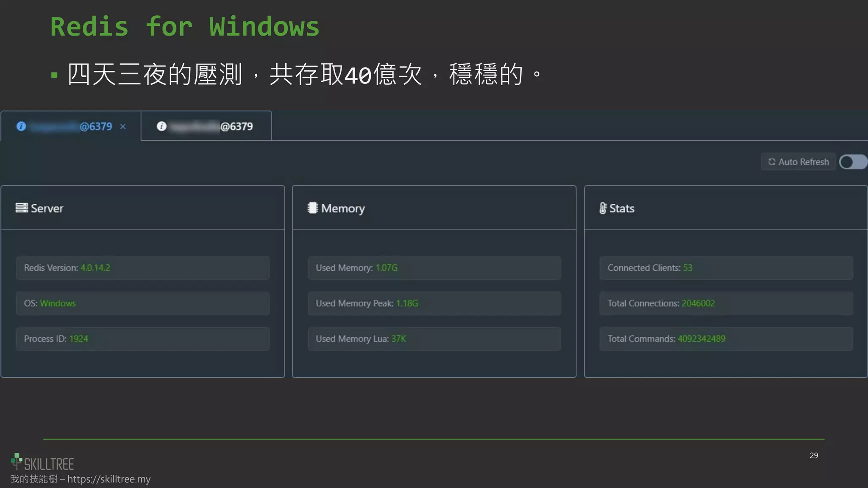Click the Redis for Windows title
Viewport: 868px width, 488px height.
click(185, 27)
